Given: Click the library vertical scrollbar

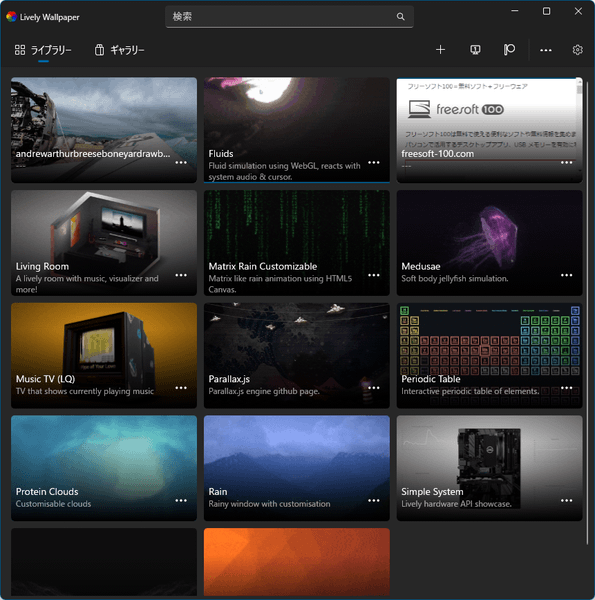Looking at the screenshot, I should [x=587, y=312].
